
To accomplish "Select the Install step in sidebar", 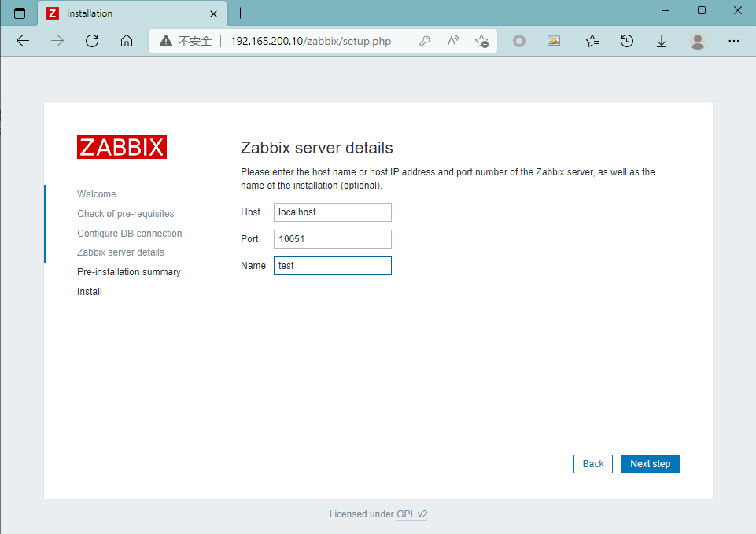I will click(90, 292).
